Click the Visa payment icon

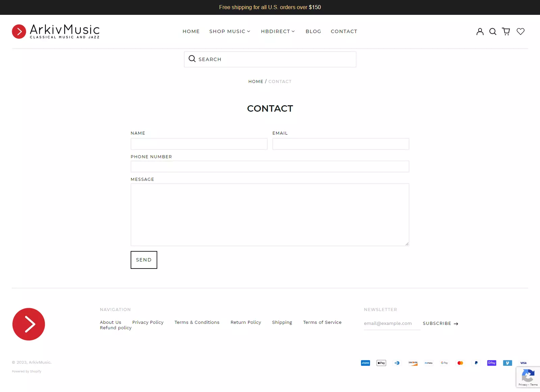pyautogui.click(x=523, y=363)
